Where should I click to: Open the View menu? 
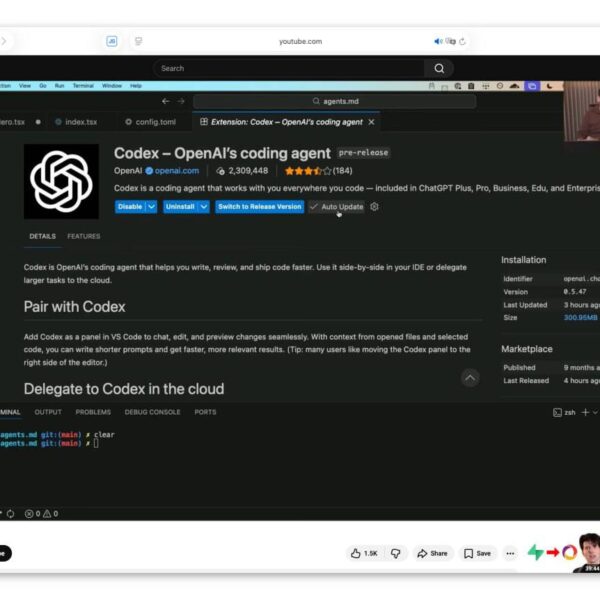[24, 86]
